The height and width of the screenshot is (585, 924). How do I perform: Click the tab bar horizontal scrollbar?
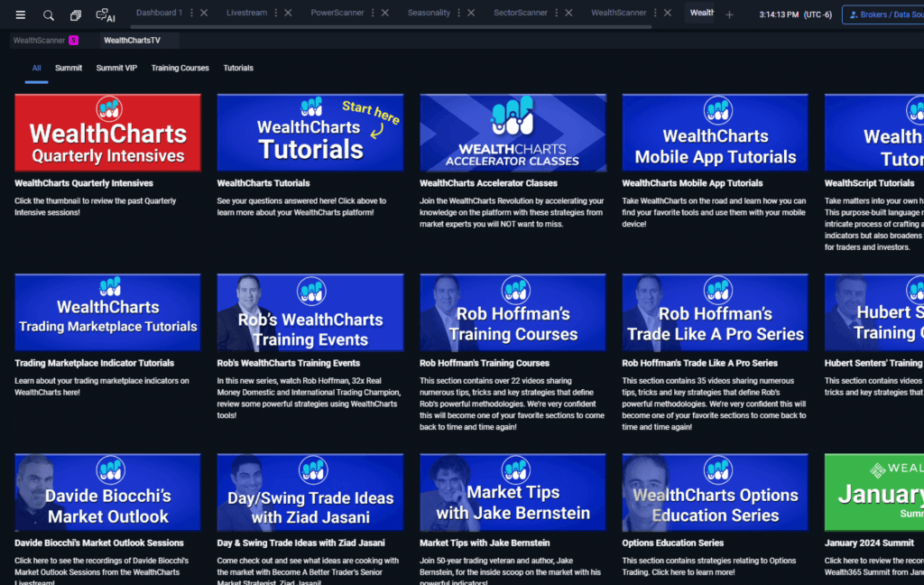(x=391, y=26)
